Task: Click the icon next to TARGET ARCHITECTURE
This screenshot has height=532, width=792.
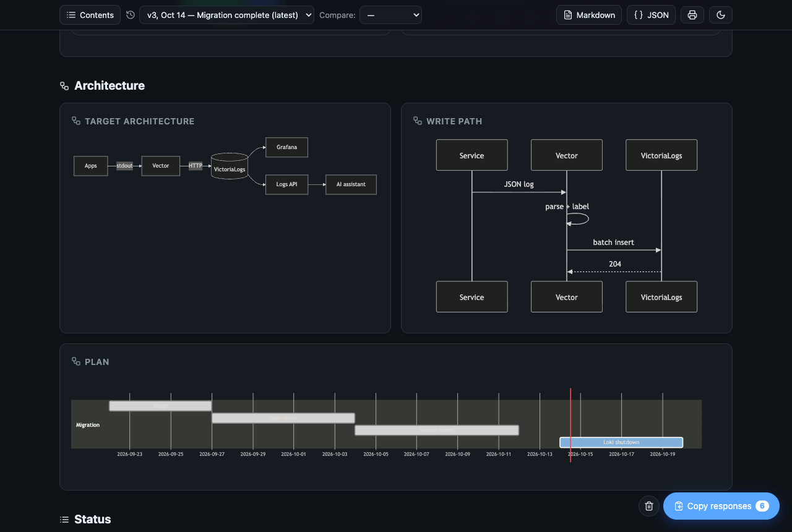Action: [76, 121]
